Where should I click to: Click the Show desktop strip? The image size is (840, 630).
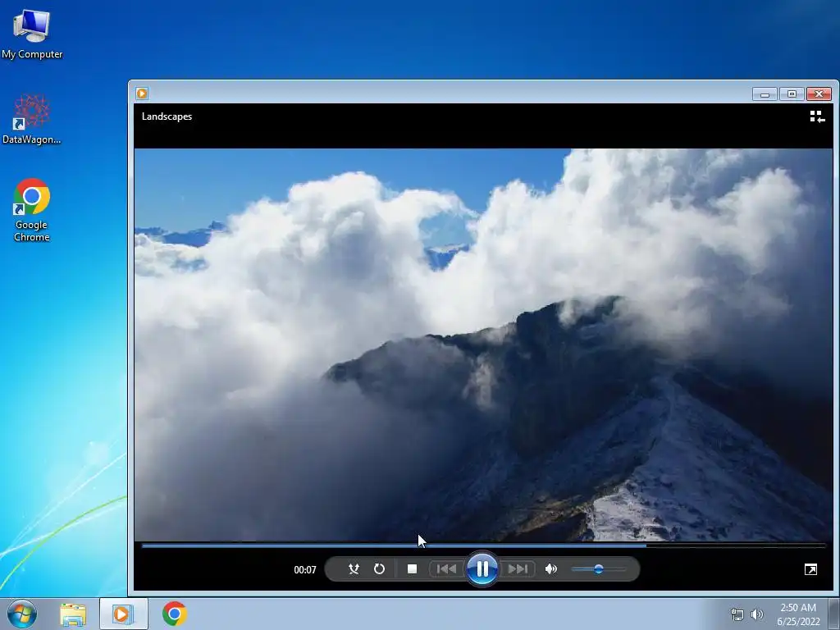(x=834, y=614)
